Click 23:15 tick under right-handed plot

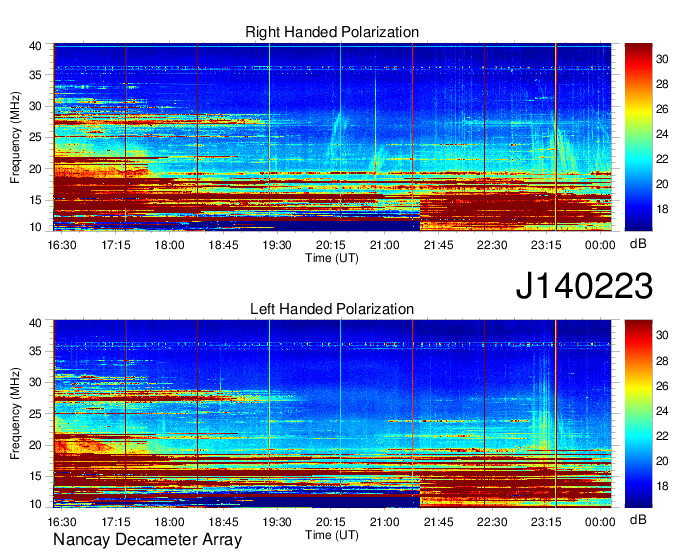[546, 245]
